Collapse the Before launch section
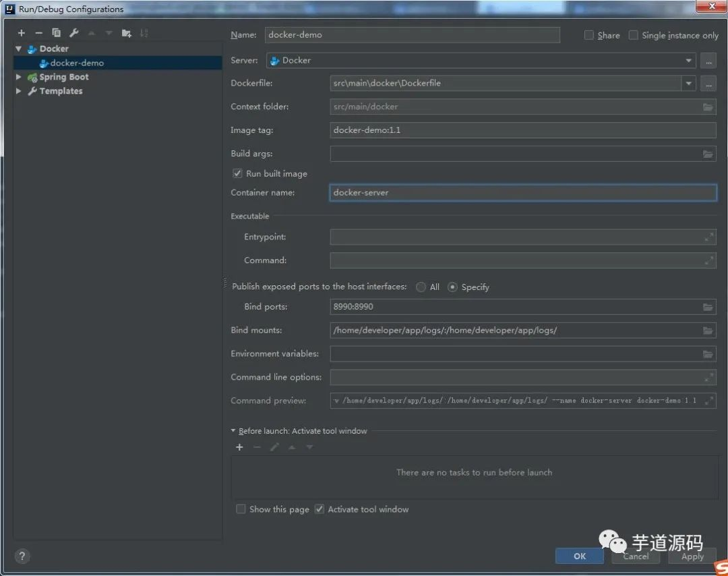The height and width of the screenshot is (576, 728). [233, 430]
